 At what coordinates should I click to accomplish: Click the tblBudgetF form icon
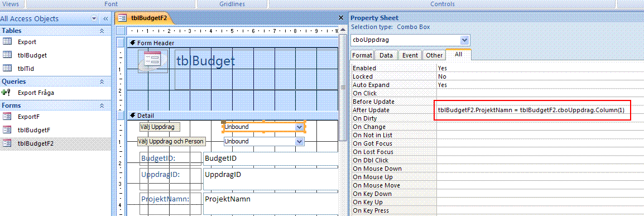point(7,129)
